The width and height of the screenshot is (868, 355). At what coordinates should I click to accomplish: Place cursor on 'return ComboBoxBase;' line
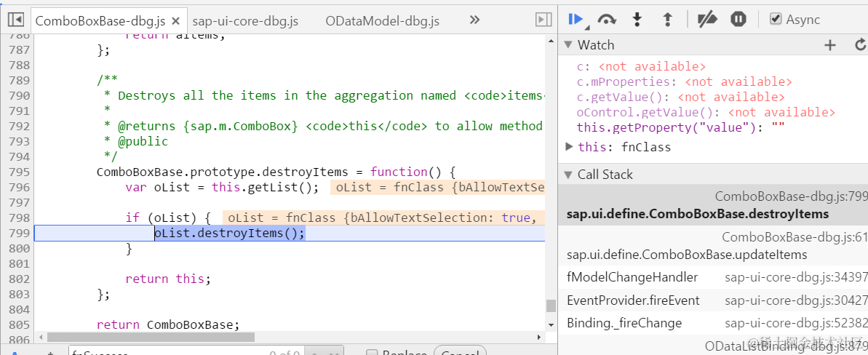point(168,324)
